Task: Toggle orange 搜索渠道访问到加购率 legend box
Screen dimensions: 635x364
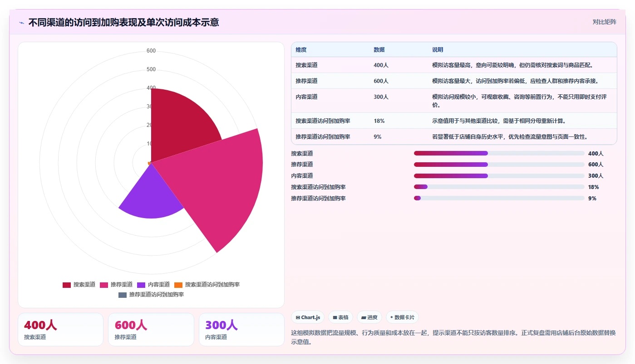Action: (178, 285)
